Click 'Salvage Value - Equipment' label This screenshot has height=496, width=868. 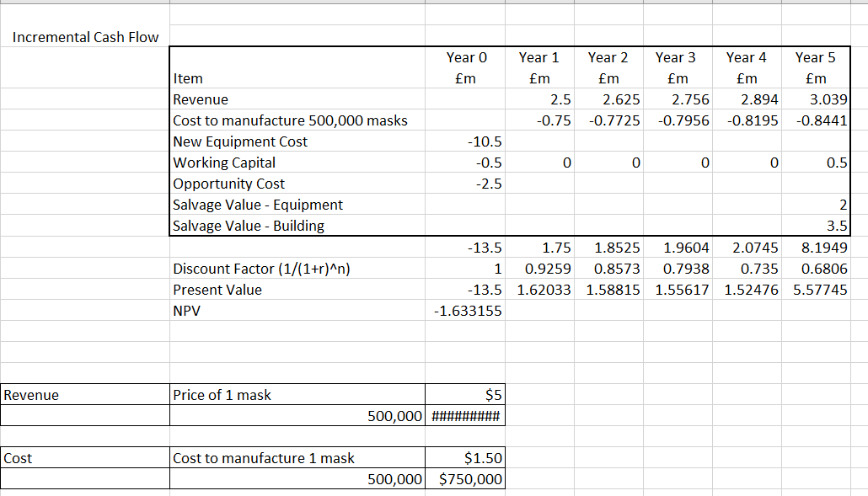click(297, 205)
